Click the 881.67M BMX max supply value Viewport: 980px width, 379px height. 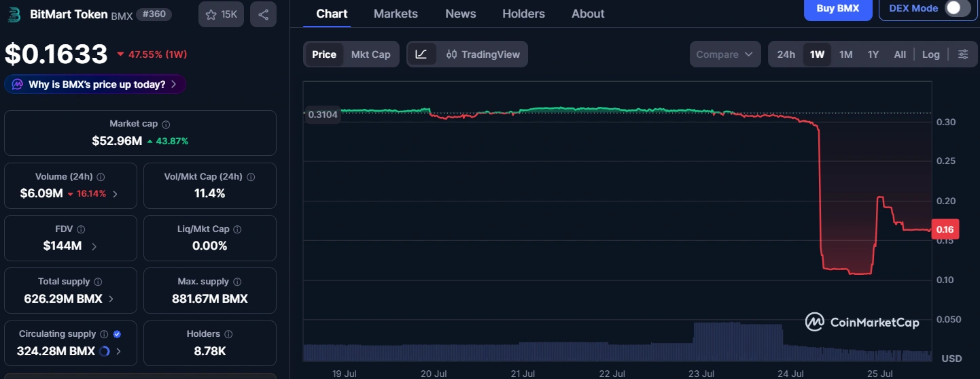point(209,299)
